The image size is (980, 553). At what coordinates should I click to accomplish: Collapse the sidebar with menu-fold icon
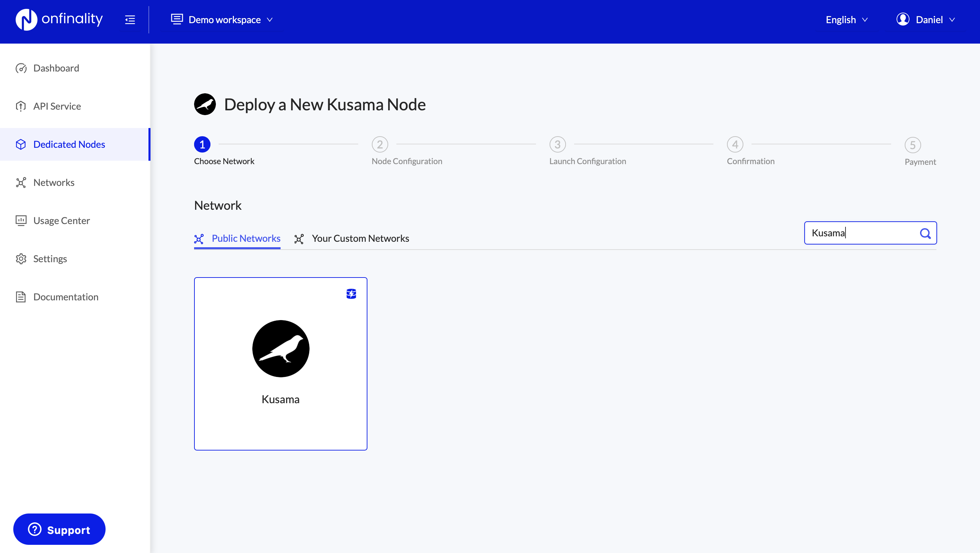130,20
